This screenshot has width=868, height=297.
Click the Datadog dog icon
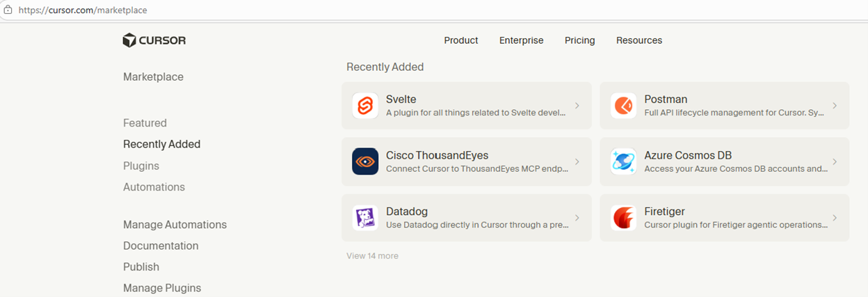point(365,218)
